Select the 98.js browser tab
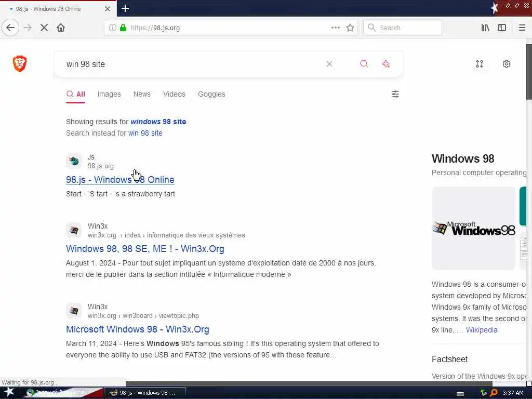 [x=58, y=9]
